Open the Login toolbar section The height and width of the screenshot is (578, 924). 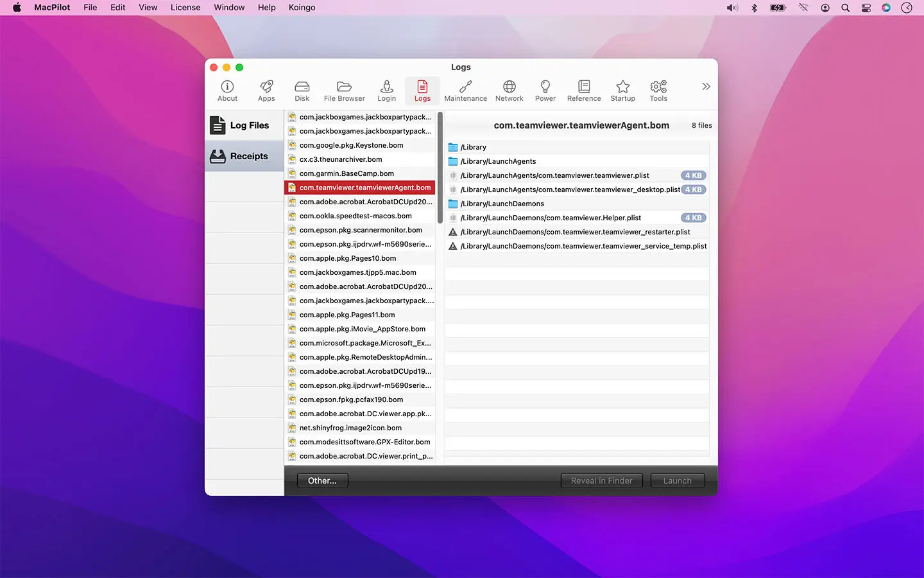point(386,91)
